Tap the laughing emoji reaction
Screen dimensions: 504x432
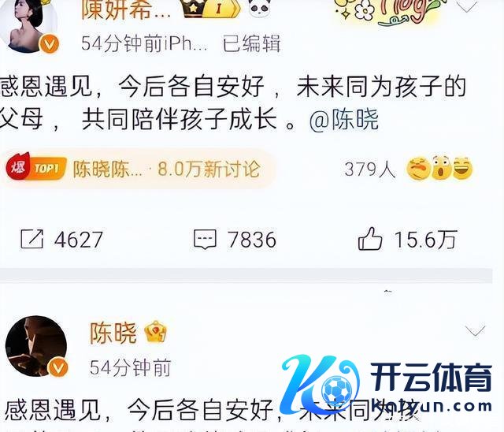[x=462, y=169]
